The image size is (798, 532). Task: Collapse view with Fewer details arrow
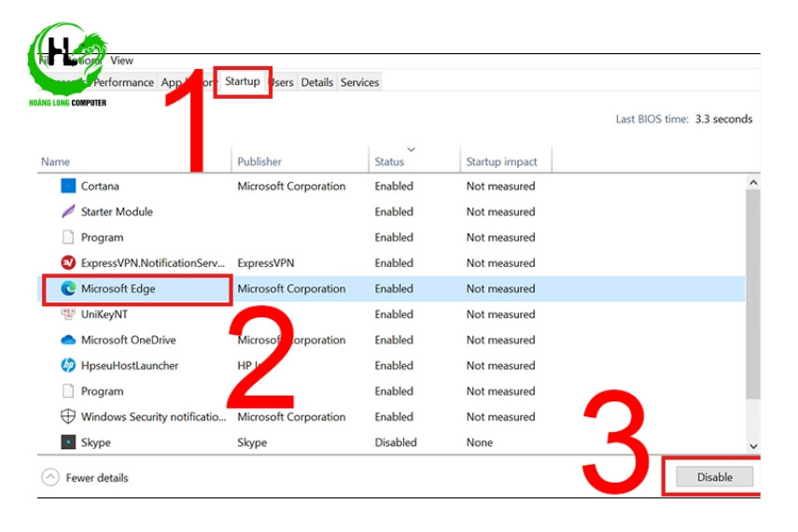50,478
